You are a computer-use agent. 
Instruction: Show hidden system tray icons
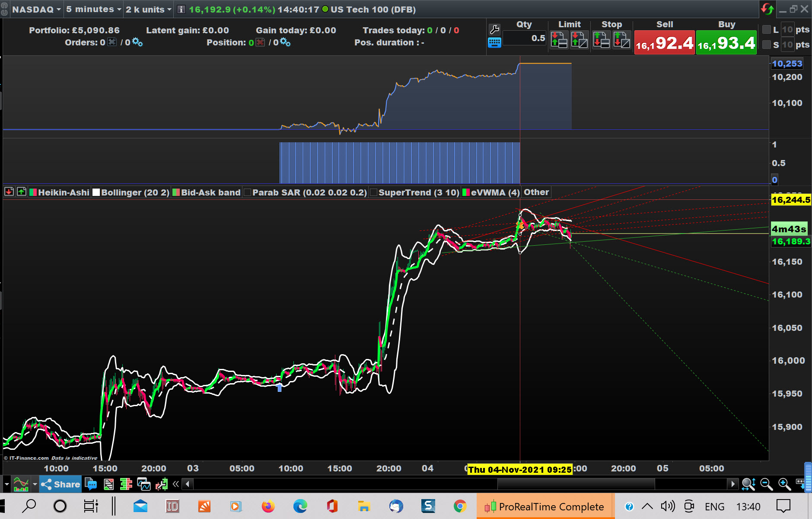pos(647,506)
